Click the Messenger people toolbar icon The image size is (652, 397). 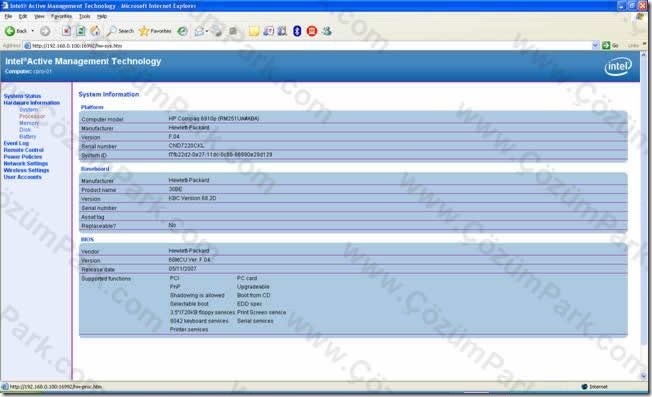tap(327, 31)
